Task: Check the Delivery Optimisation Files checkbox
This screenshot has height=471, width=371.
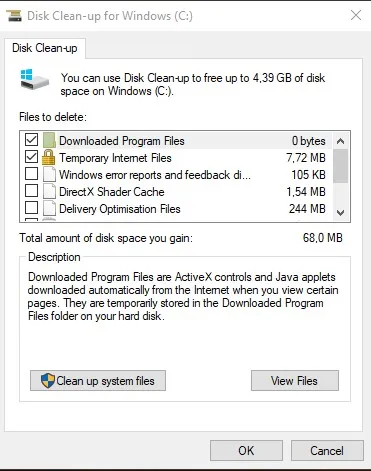Action: coord(31,208)
